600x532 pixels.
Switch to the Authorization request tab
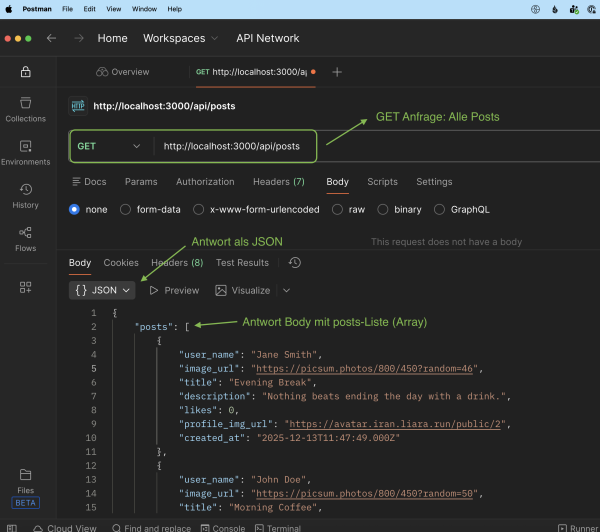[205, 182]
